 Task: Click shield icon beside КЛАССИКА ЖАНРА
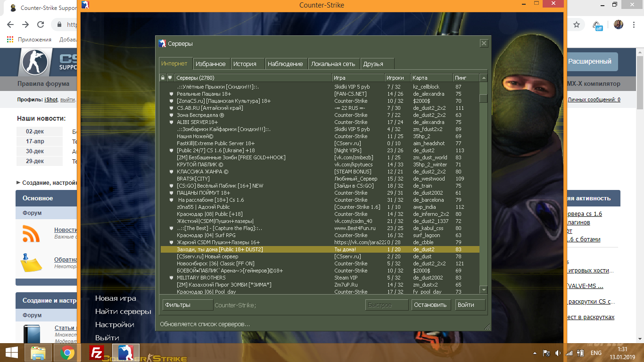tap(172, 172)
